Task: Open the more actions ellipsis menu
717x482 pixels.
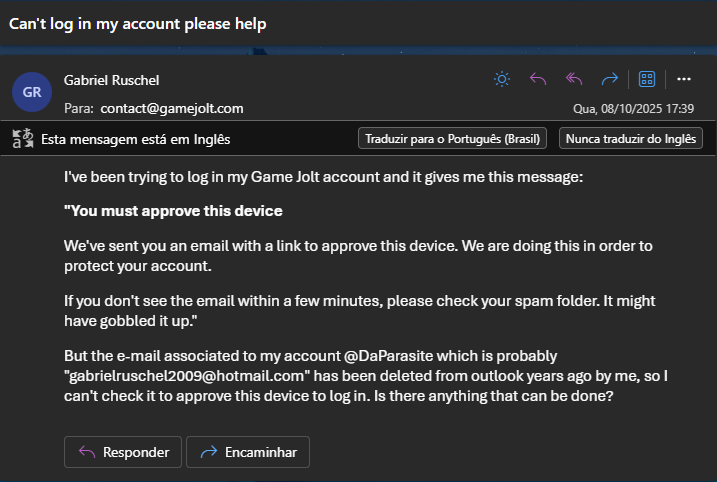Action: click(x=684, y=80)
